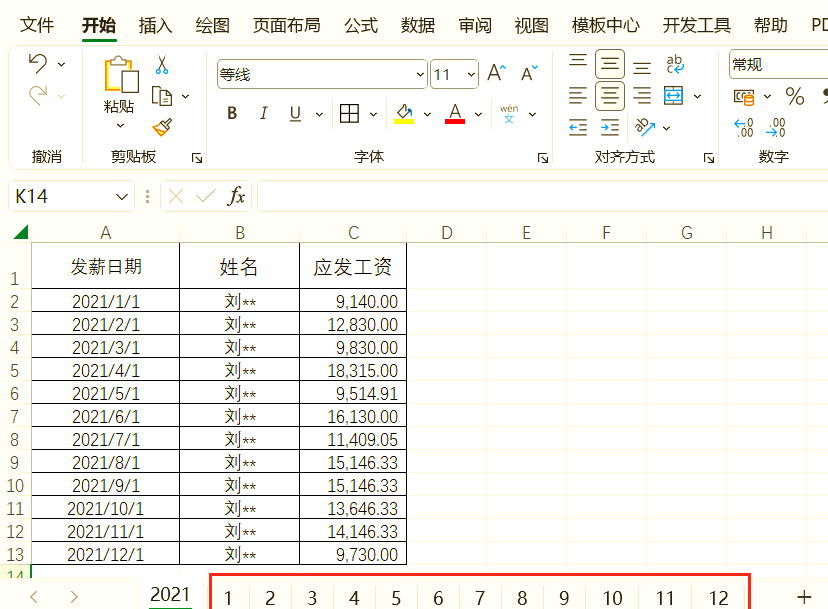Apply red font color A
828x609 pixels.
click(455, 113)
